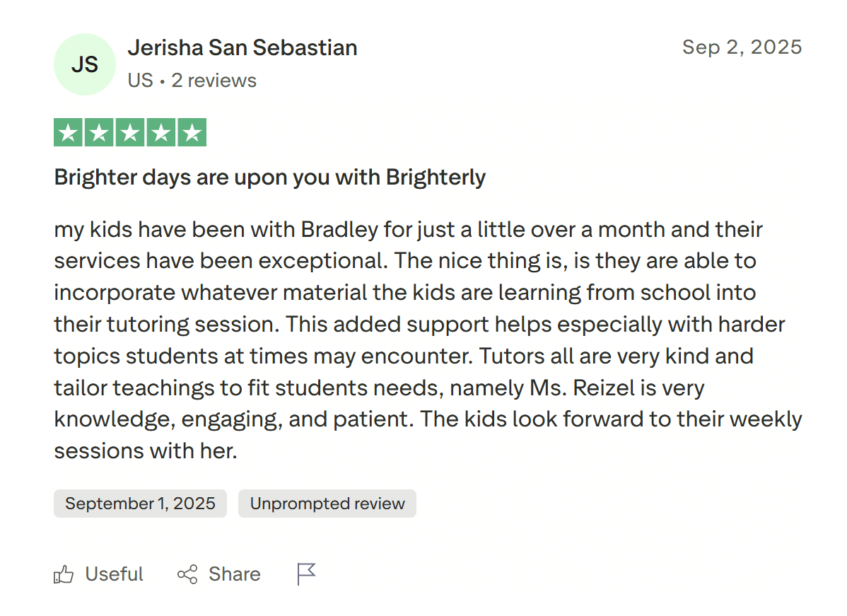Viewport: 847px width, 616px height.
Task: View the reviewer's 2 reviews
Action: (x=214, y=81)
